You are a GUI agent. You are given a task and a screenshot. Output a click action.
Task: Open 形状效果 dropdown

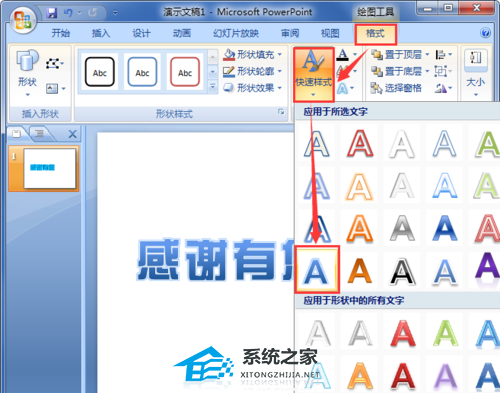coord(252,88)
